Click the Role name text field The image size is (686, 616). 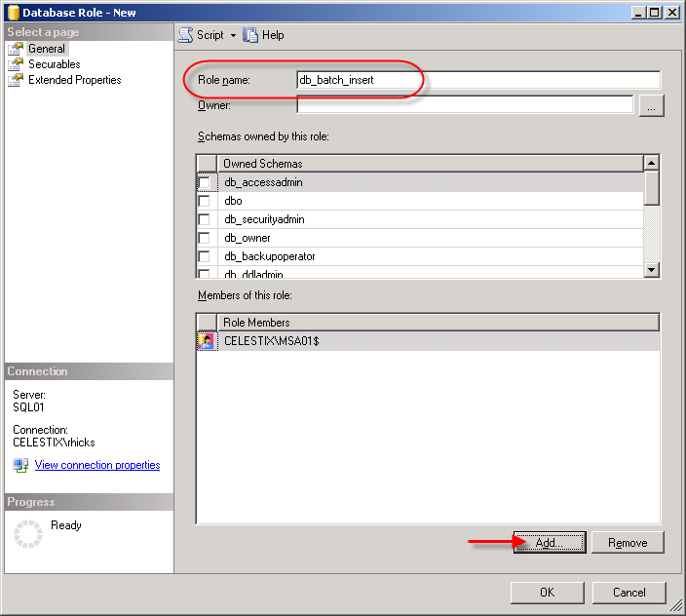pyautogui.click(x=478, y=80)
